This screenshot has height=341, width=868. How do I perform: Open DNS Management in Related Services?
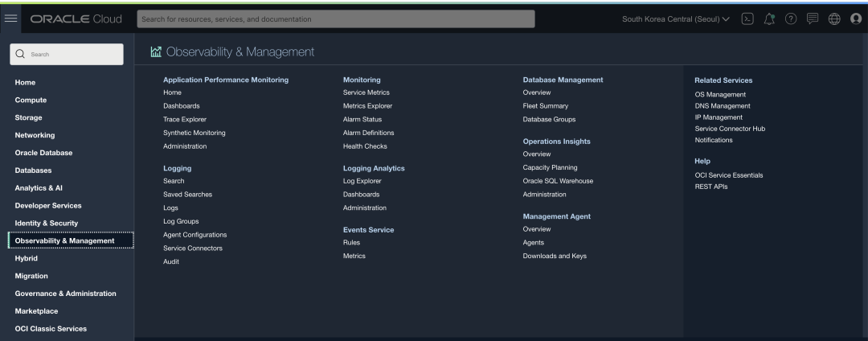click(x=723, y=105)
